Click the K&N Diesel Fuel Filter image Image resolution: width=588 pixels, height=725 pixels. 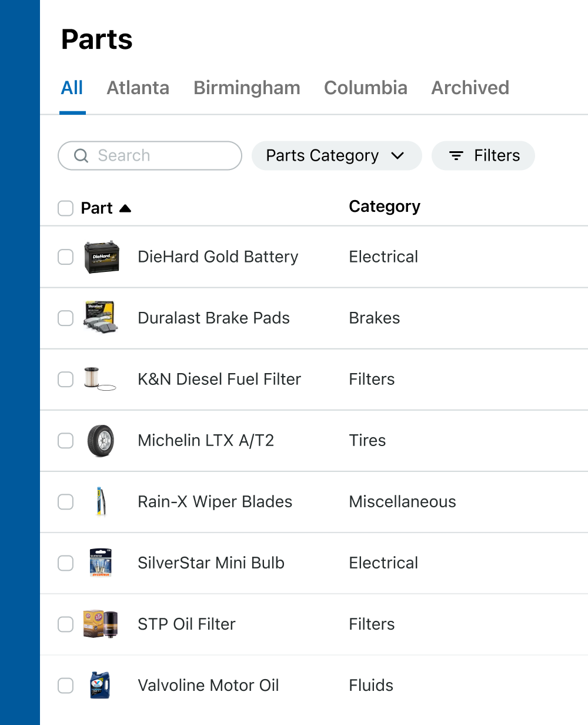tap(100, 379)
